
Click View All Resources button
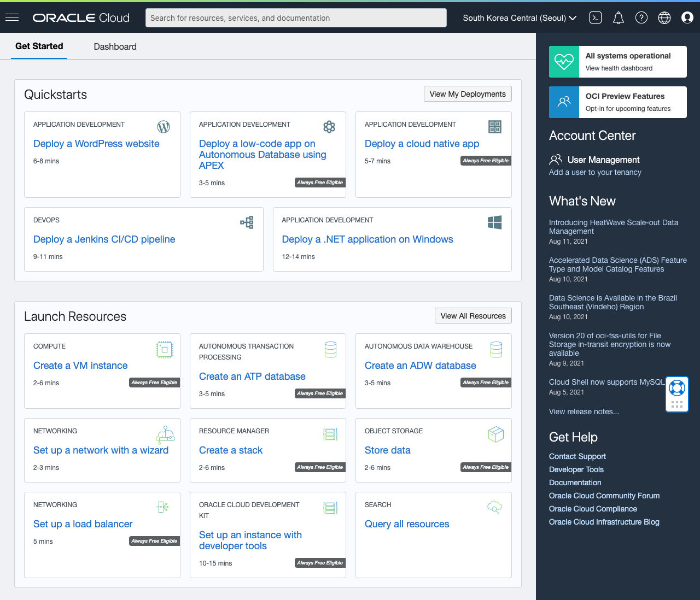coord(472,315)
